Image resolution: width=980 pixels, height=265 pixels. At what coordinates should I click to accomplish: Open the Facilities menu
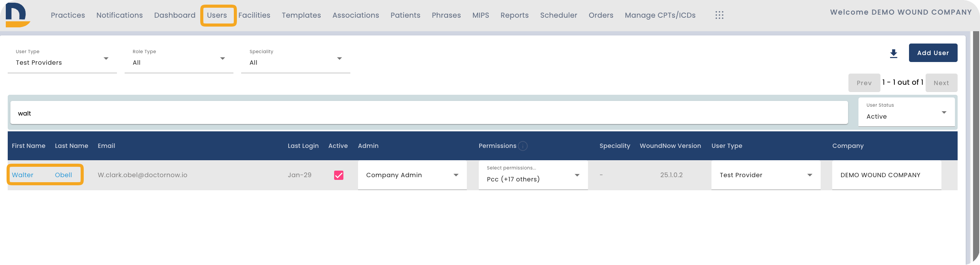tap(254, 15)
